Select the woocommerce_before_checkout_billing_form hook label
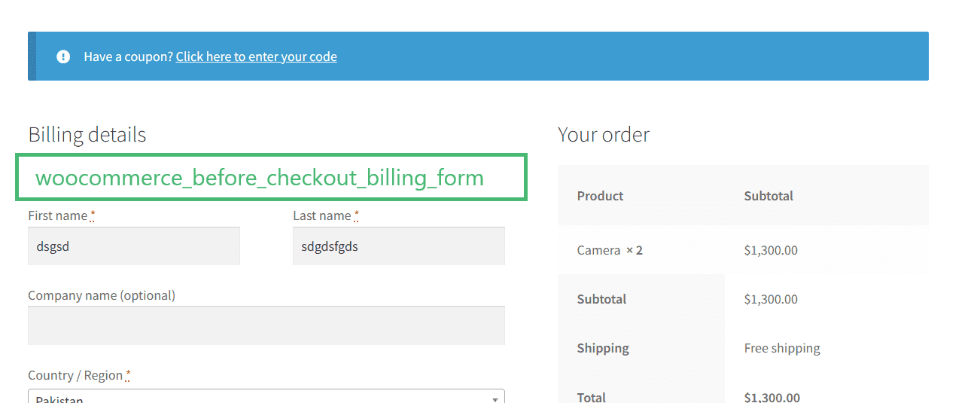This screenshot has height=403, width=980. pyautogui.click(x=260, y=178)
